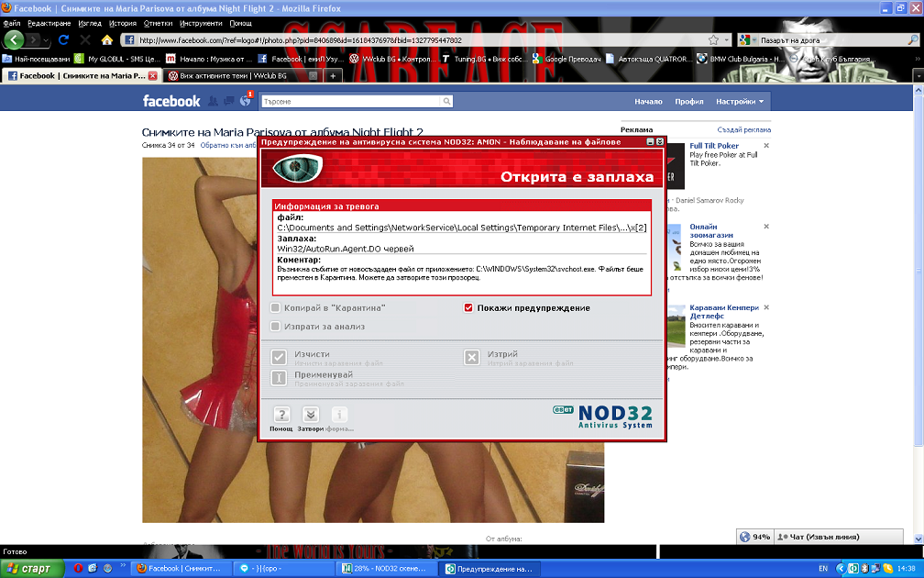This screenshot has width=924, height=578.
Task: Click the Затвори close arrows icon in NOD32
Action: (x=311, y=415)
